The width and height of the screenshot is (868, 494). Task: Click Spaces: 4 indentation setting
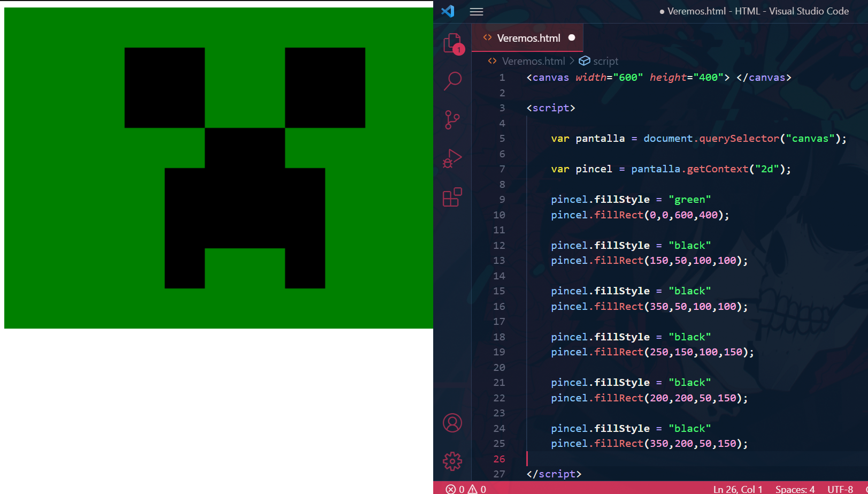(x=795, y=489)
